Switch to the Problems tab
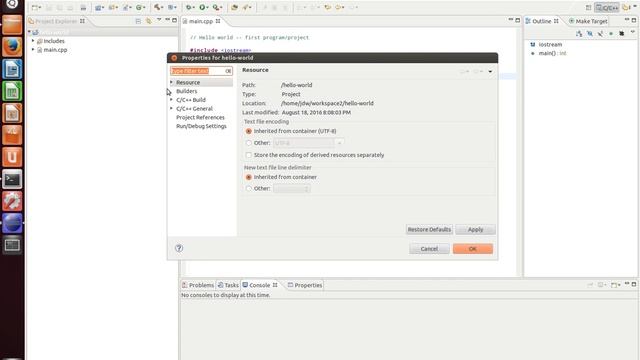 (x=198, y=285)
